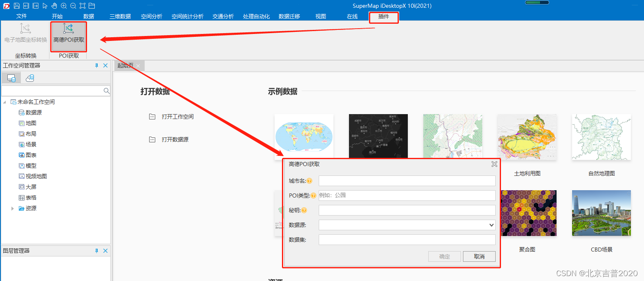Open the 开始 ribbon tab
Image resolution: width=644 pixels, height=281 pixels.
point(57,16)
